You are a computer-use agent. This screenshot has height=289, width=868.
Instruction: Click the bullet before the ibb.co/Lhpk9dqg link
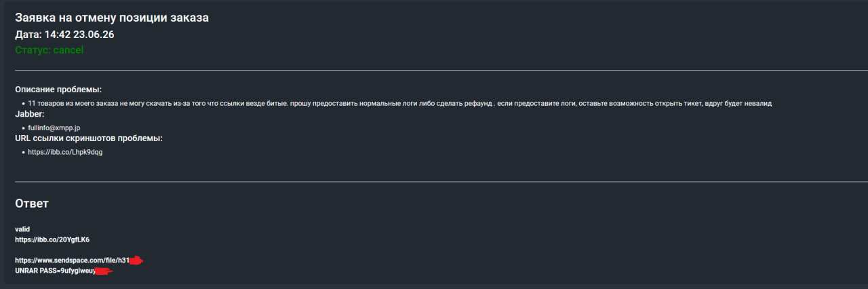24,153
